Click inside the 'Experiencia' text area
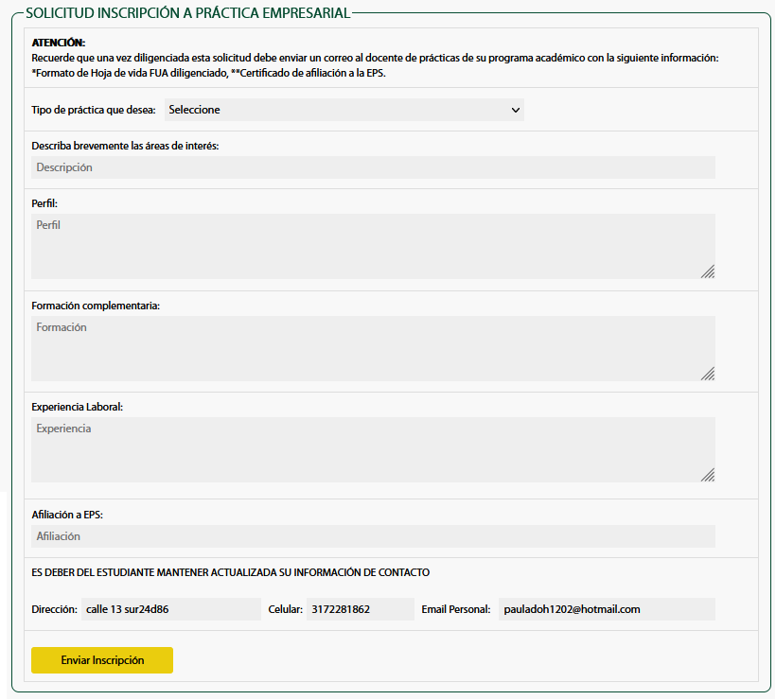Image resolution: width=776 pixels, height=700 pixels. (x=373, y=449)
